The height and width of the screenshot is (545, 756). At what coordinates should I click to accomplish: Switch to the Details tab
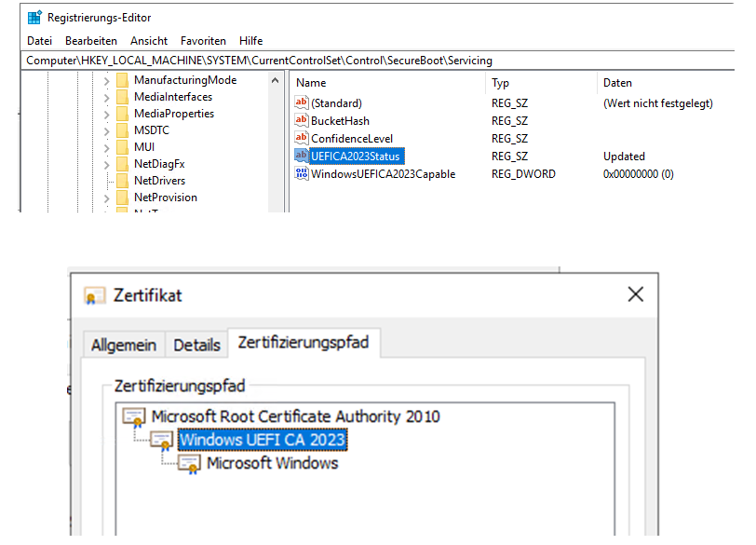point(196,345)
